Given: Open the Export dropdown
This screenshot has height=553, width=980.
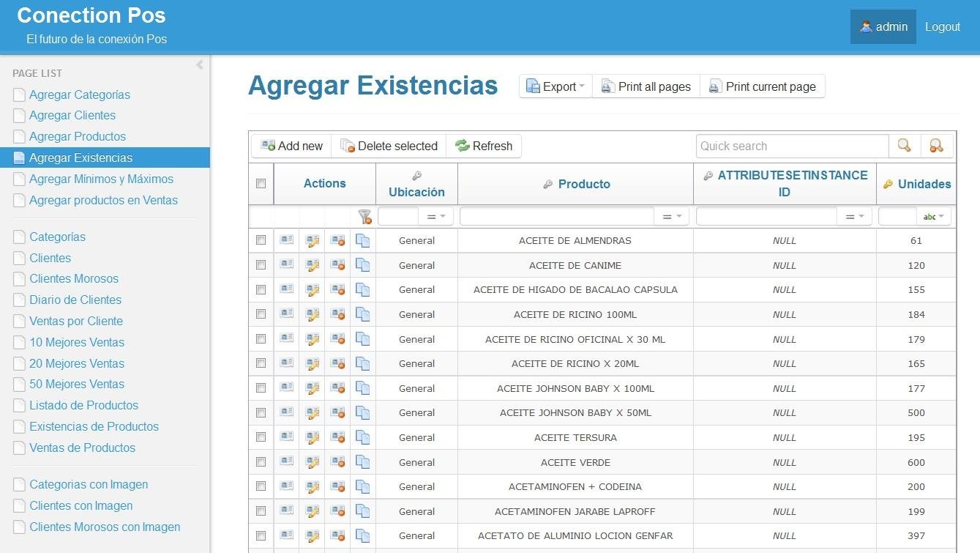Looking at the screenshot, I should pyautogui.click(x=555, y=86).
